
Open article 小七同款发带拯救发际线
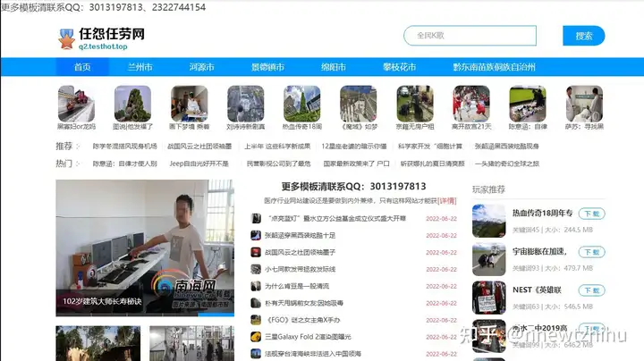[x=301, y=269]
